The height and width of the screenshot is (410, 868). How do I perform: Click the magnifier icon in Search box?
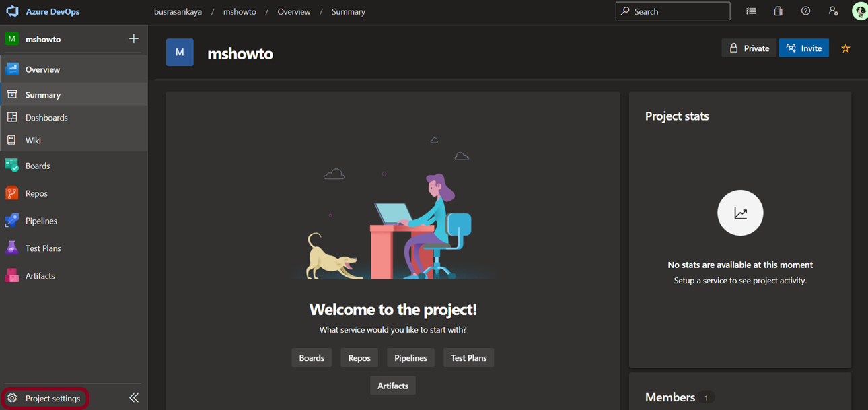tap(626, 11)
